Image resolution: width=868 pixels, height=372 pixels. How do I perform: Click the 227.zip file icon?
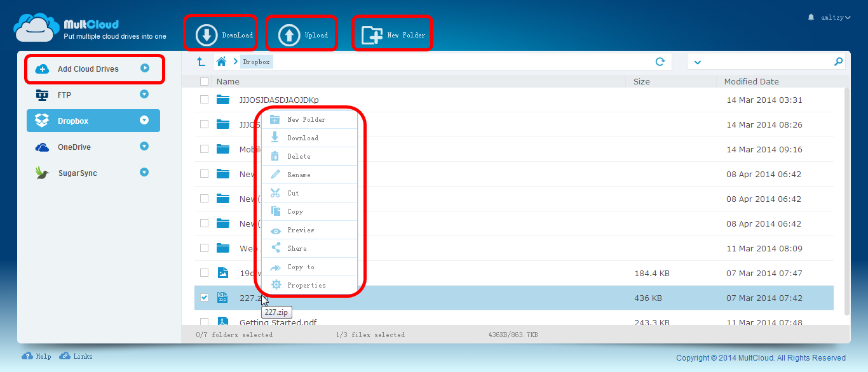click(x=222, y=298)
